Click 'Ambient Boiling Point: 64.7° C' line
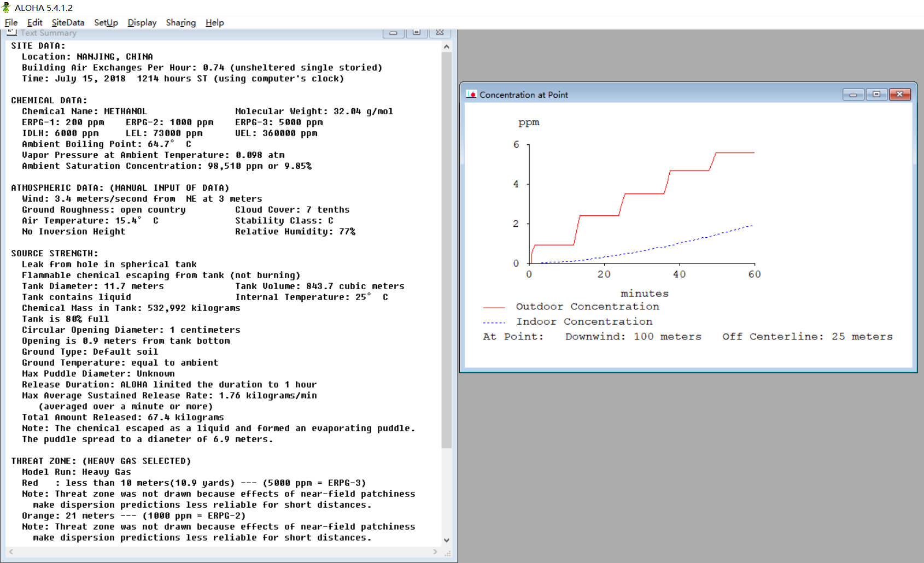Screen dimensions: 924x563 [x=107, y=144]
